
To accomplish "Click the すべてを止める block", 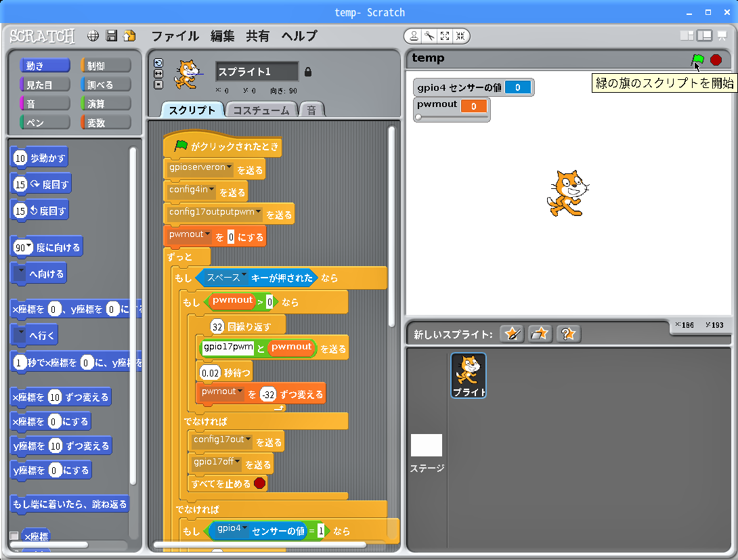I will [227, 483].
